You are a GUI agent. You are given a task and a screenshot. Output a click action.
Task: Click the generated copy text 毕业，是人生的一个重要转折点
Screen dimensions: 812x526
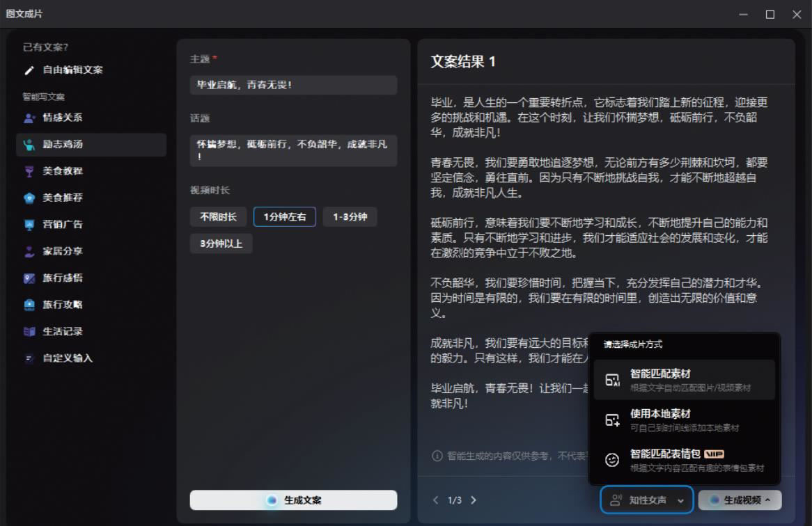click(x=507, y=102)
